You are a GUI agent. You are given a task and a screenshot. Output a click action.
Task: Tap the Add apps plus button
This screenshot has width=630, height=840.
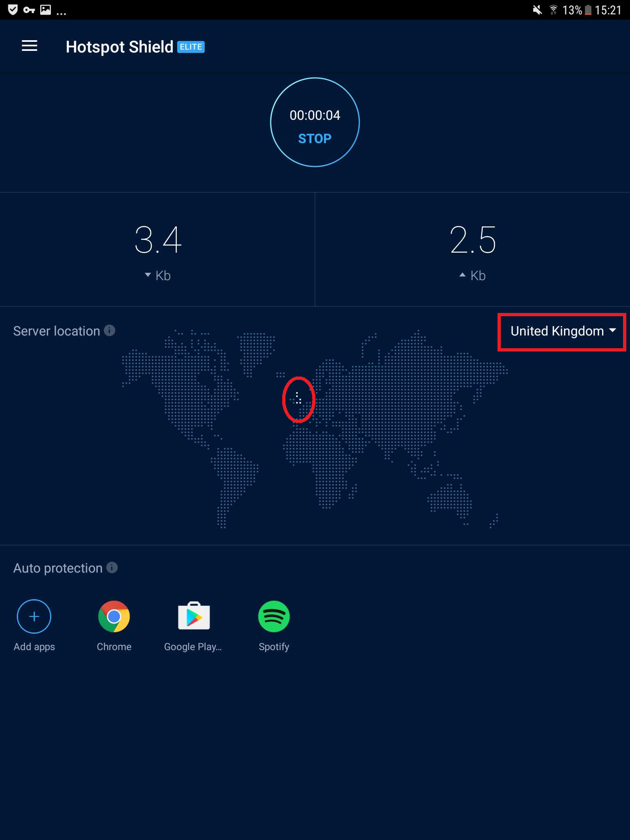tap(34, 616)
